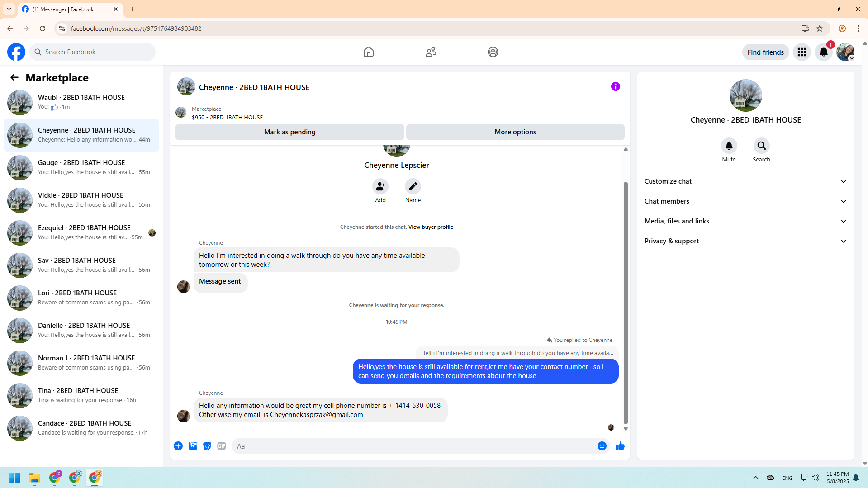Expand Media, files and links section
This screenshot has width=868, height=488.
pyautogui.click(x=745, y=221)
